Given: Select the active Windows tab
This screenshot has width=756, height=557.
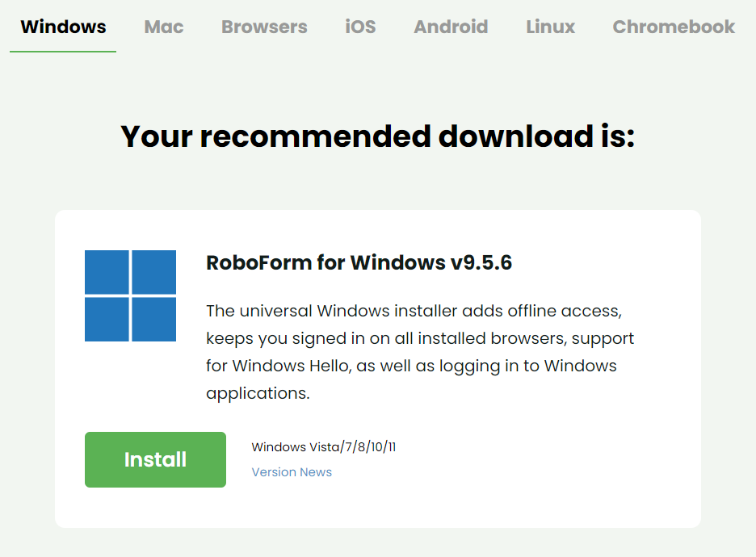Looking at the screenshot, I should coord(62,27).
